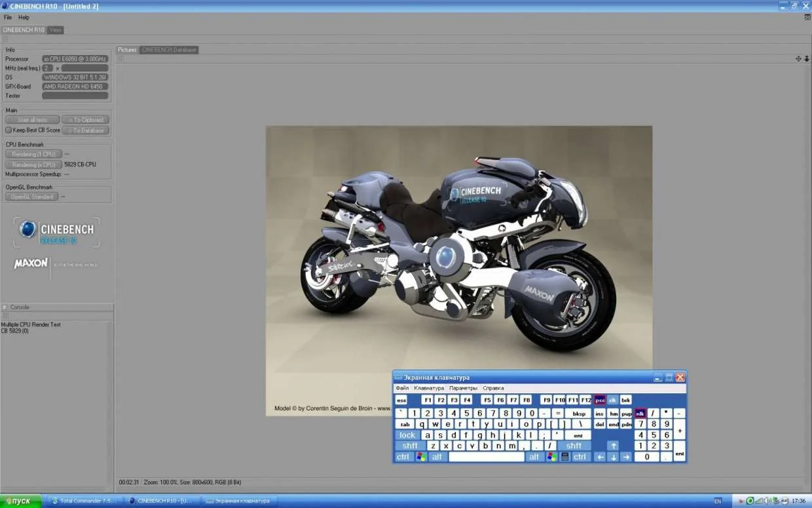The height and width of the screenshot is (508, 812).
Task: Toggle the nlk num lock key
Action: (640, 414)
